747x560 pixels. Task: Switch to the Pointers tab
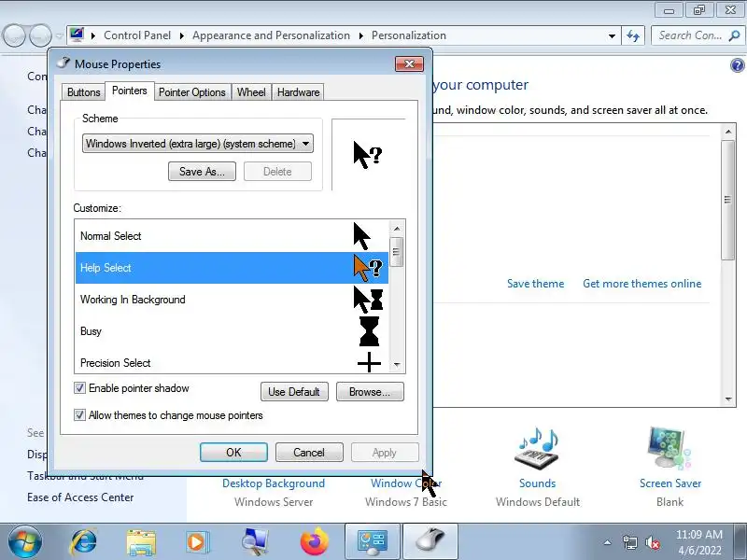pyautogui.click(x=130, y=91)
